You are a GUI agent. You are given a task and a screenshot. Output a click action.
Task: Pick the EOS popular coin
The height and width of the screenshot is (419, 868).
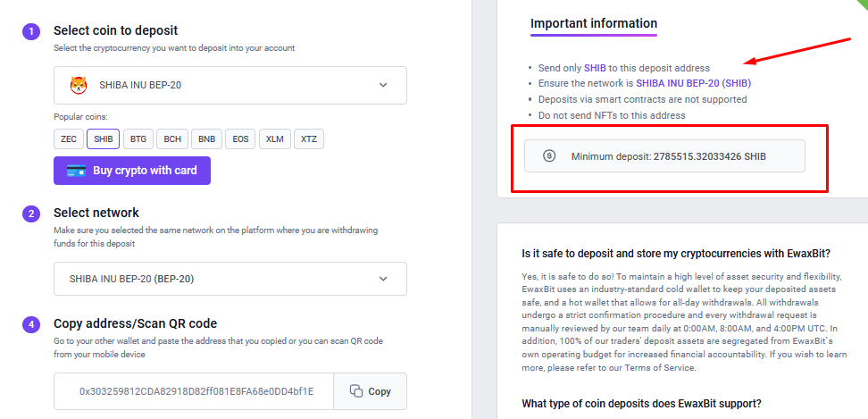click(x=240, y=138)
